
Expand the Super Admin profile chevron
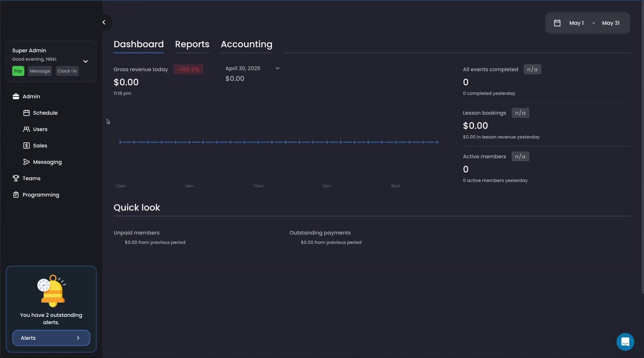click(86, 61)
